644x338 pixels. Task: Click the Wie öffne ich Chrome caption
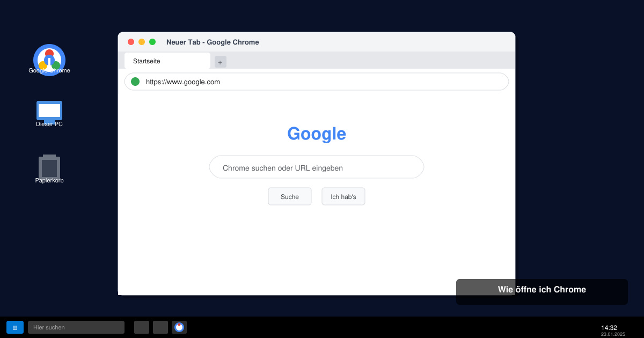542,290
